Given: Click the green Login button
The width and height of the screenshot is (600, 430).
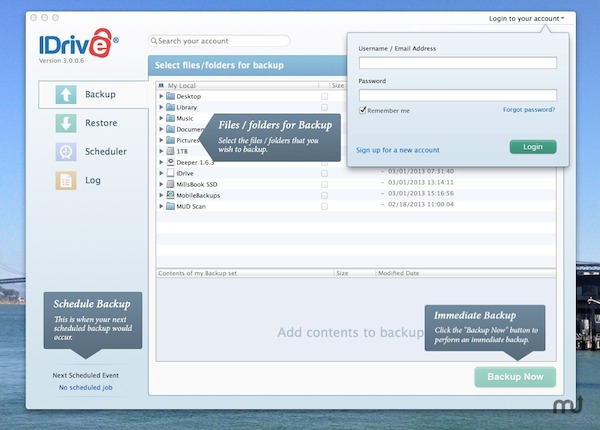Looking at the screenshot, I should (x=533, y=147).
